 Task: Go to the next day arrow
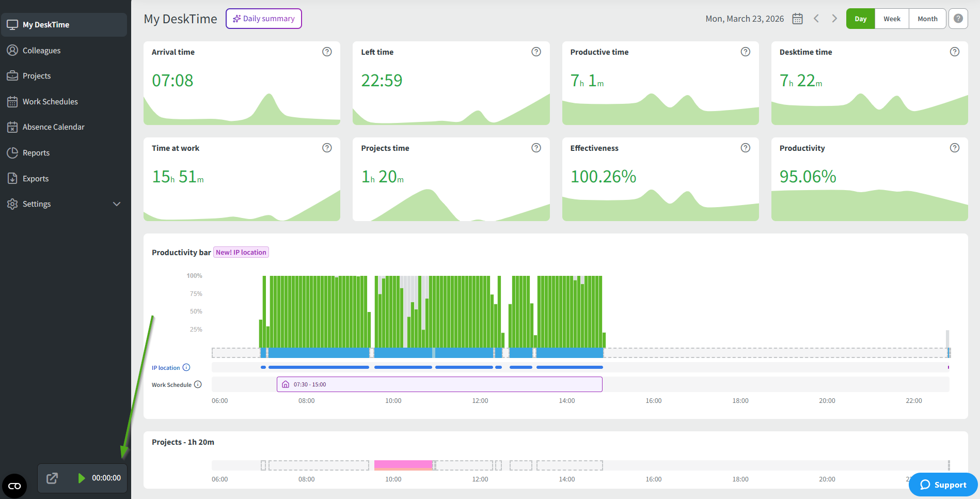click(x=834, y=19)
